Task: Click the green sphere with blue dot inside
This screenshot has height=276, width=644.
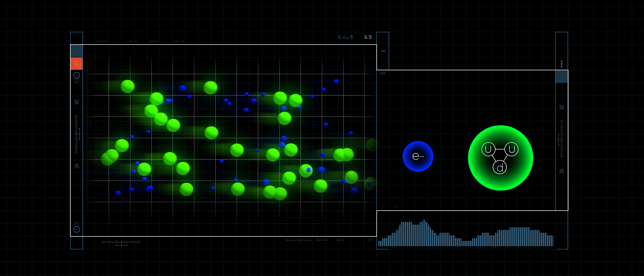Action: pos(306,171)
